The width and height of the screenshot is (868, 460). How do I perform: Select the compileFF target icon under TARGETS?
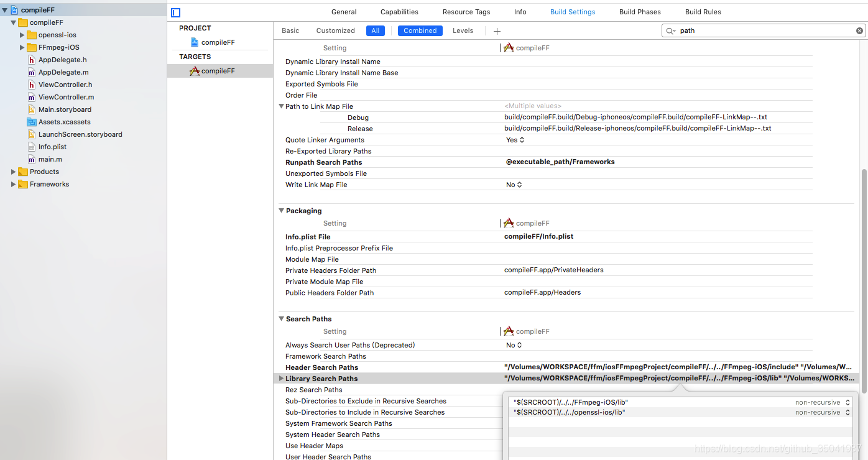pos(195,71)
